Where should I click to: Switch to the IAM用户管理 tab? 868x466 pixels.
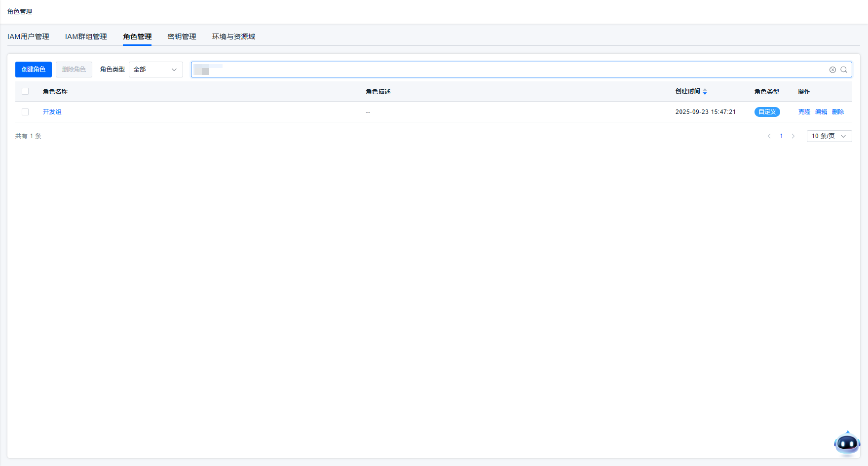(x=28, y=36)
